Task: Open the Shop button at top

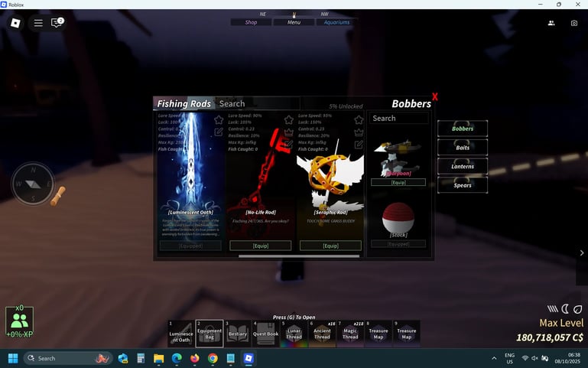Action: [x=251, y=22]
